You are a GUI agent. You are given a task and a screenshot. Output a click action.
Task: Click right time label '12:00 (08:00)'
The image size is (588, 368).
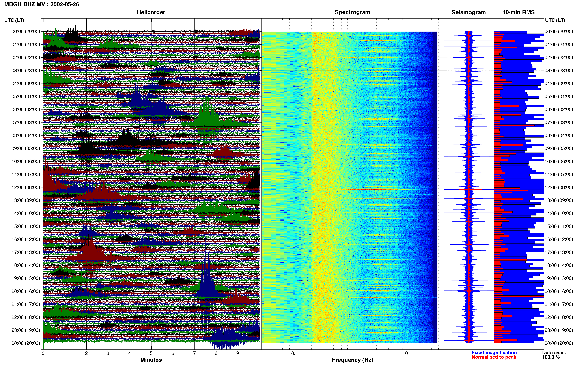point(559,187)
